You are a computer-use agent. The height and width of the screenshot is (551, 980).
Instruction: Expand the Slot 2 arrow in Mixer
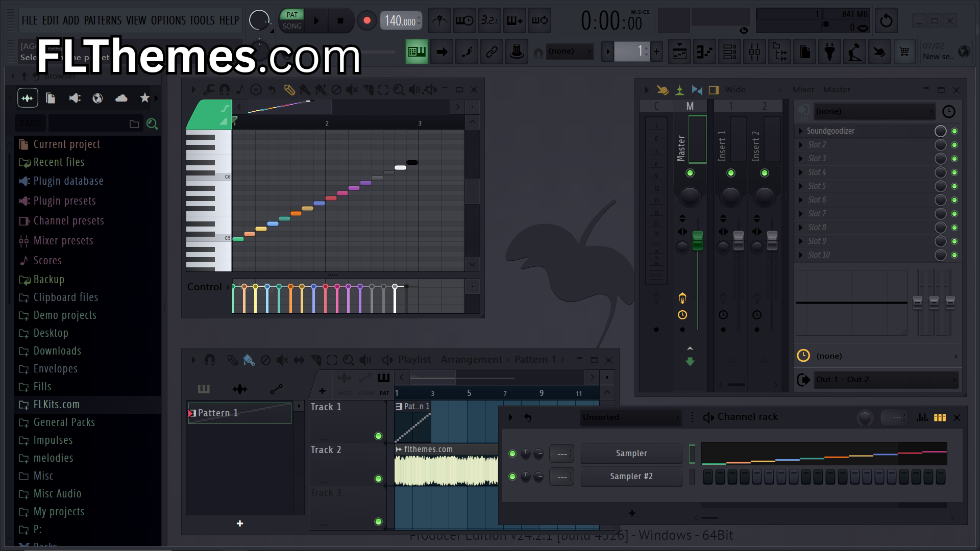[x=801, y=145]
